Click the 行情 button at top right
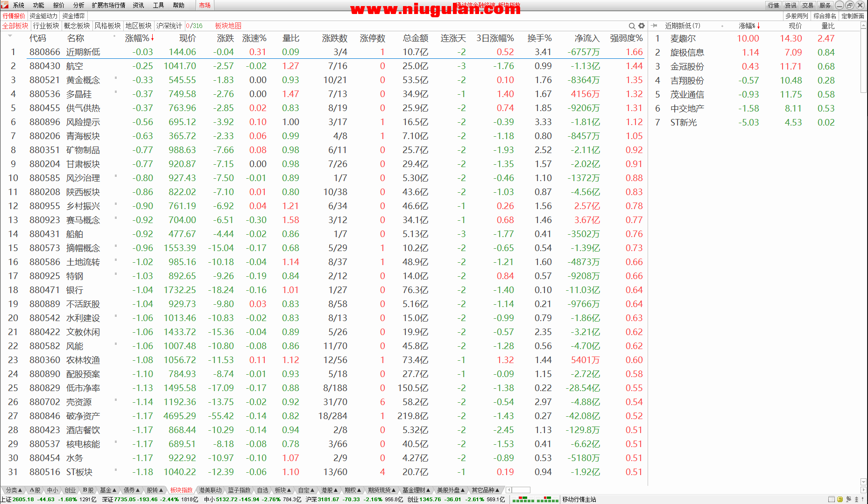 [x=774, y=5]
